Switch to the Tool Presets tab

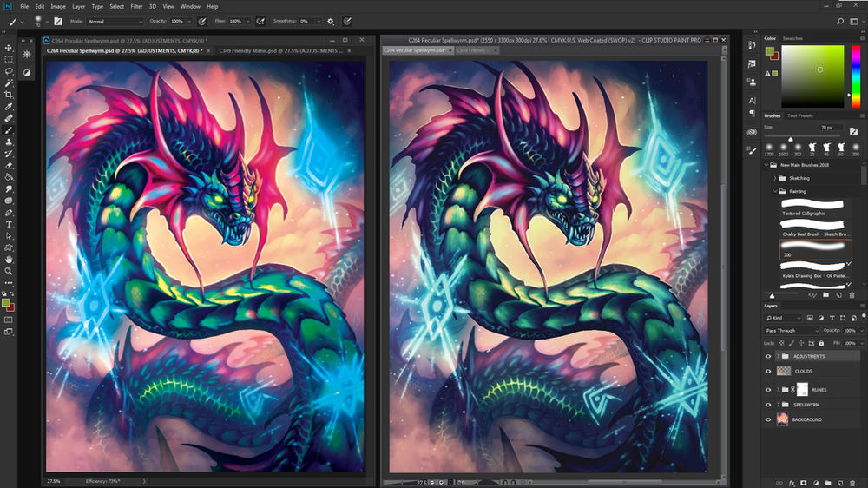[800, 115]
